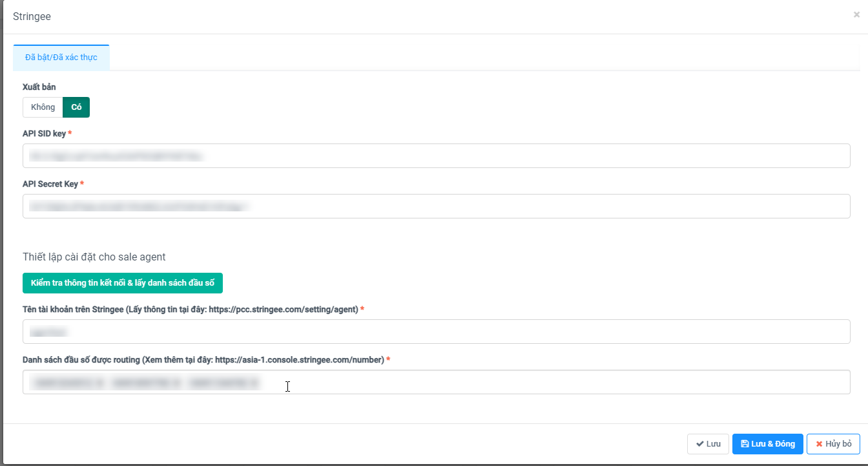This screenshot has height=466, width=868.
Task: Set Xuất bản to Không
Action: 43,107
